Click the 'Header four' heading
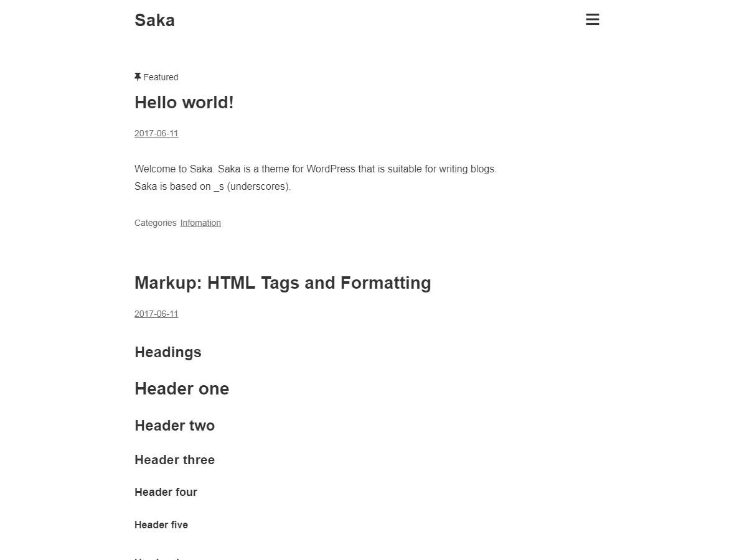The image size is (747, 560). [x=166, y=492]
